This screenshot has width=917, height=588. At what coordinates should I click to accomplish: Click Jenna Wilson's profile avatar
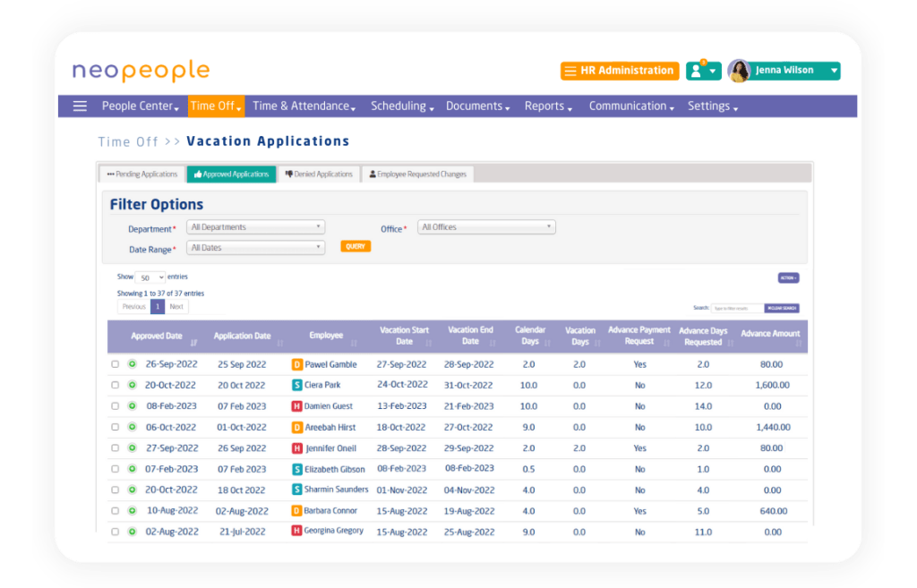click(739, 71)
